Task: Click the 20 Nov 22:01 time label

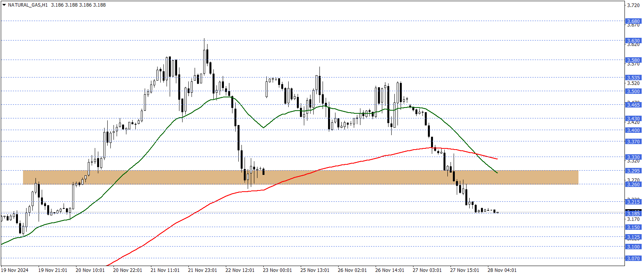Action: pyautogui.click(x=128, y=270)
